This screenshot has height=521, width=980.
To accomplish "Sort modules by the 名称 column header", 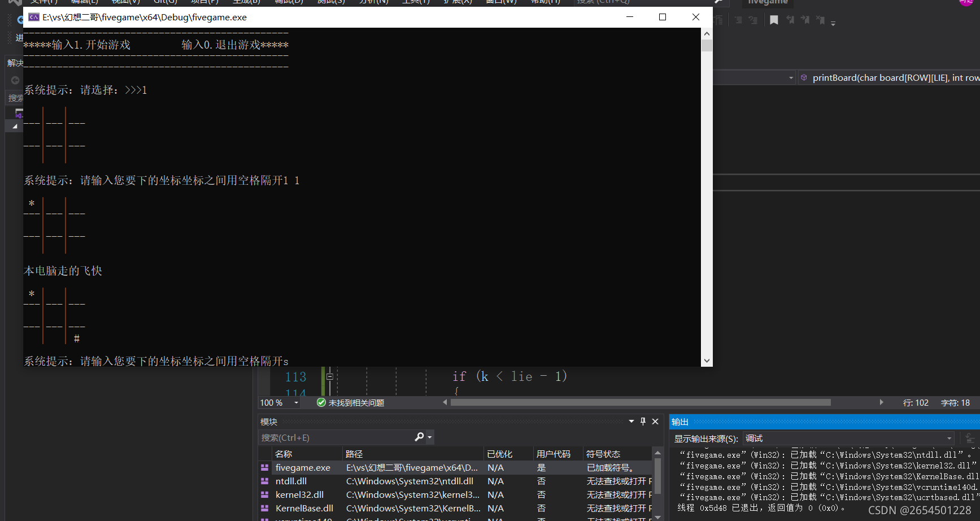I will [x=307, y=454].
